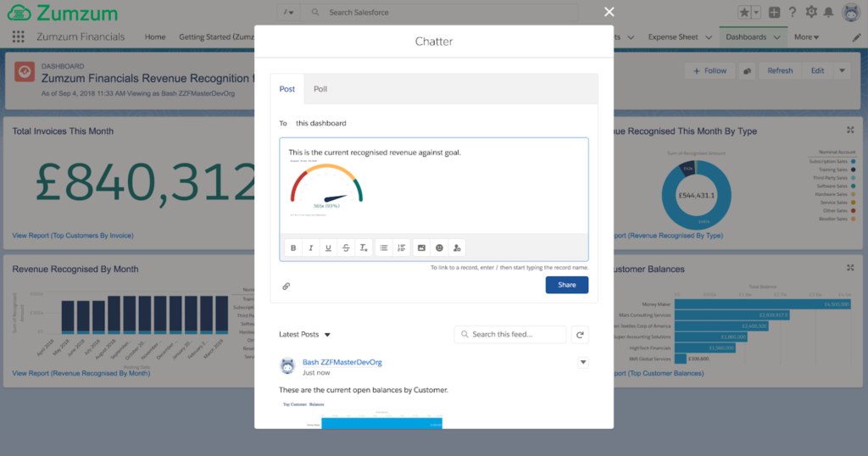The image size is (868, 456).
Task: Open the Expense Sheet tab
Action: 673,37
